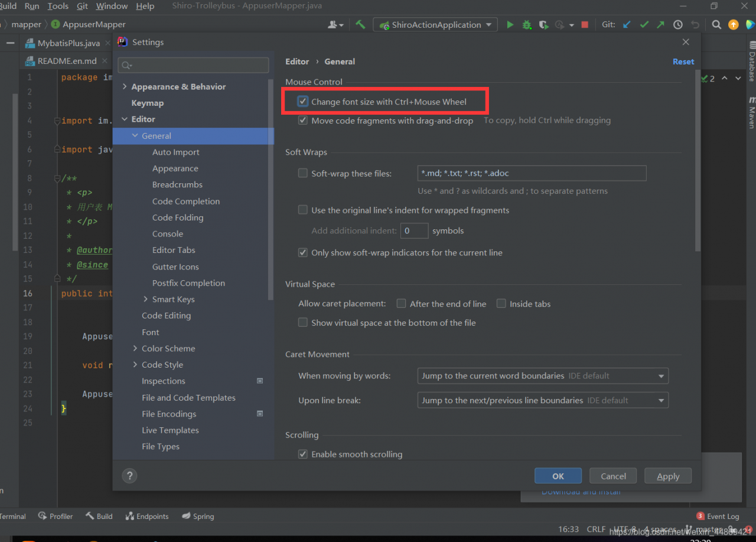Focus the Settings search field

click(x=194, y=65)
